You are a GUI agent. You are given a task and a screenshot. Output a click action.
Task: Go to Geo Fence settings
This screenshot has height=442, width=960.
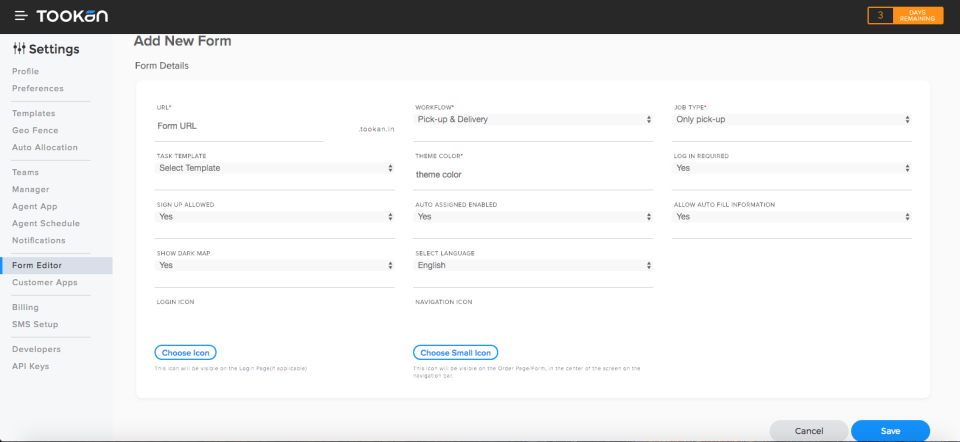tap(35, 130)
